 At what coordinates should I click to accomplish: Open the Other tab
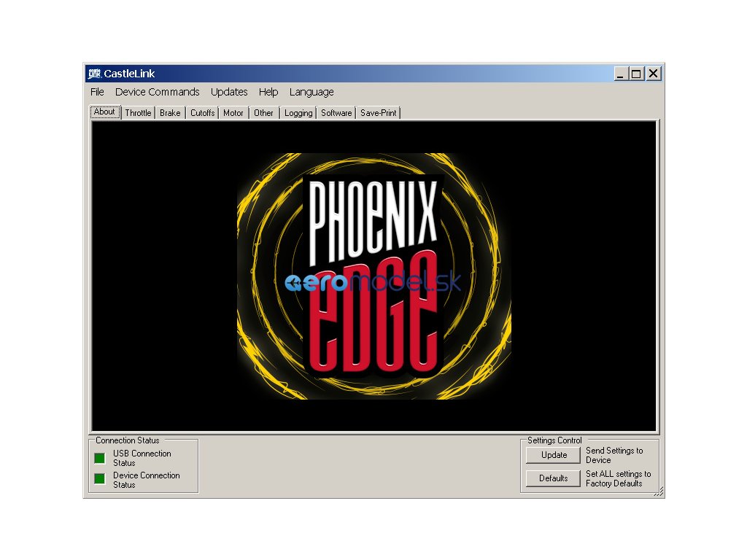264,113
